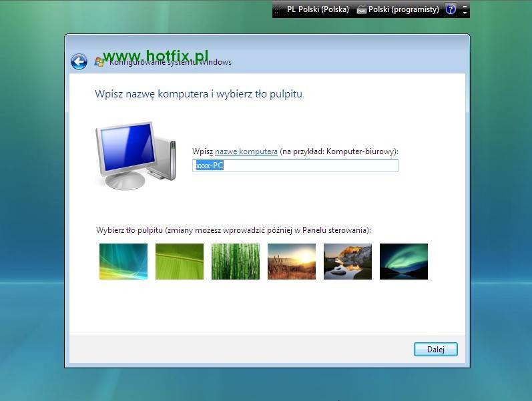Select the sunset field wallpaper
532x401 pixels.
292,261
